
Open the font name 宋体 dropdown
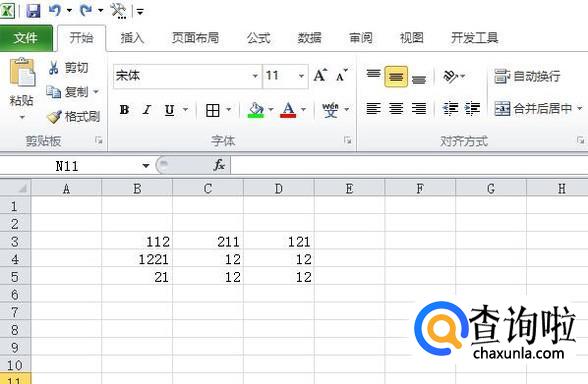tap(255, 76)
